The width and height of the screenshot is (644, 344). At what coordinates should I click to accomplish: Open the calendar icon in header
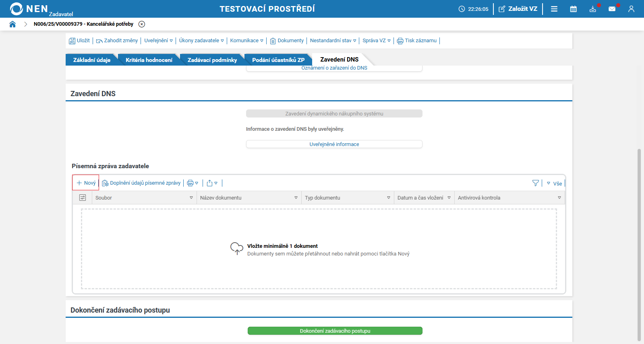(574, 9)
